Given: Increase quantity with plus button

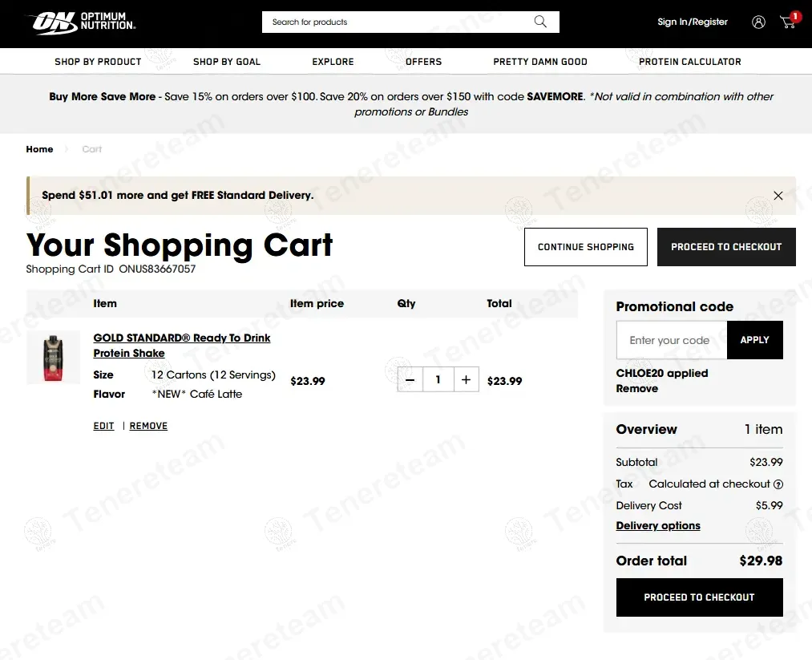Looking at the screenshot, I should click(x=466, y=380).
